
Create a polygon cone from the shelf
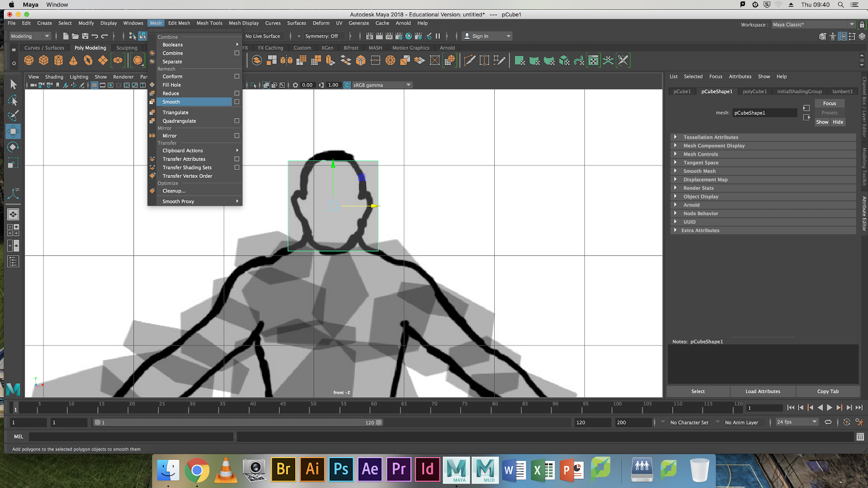(x=73, y=60)
